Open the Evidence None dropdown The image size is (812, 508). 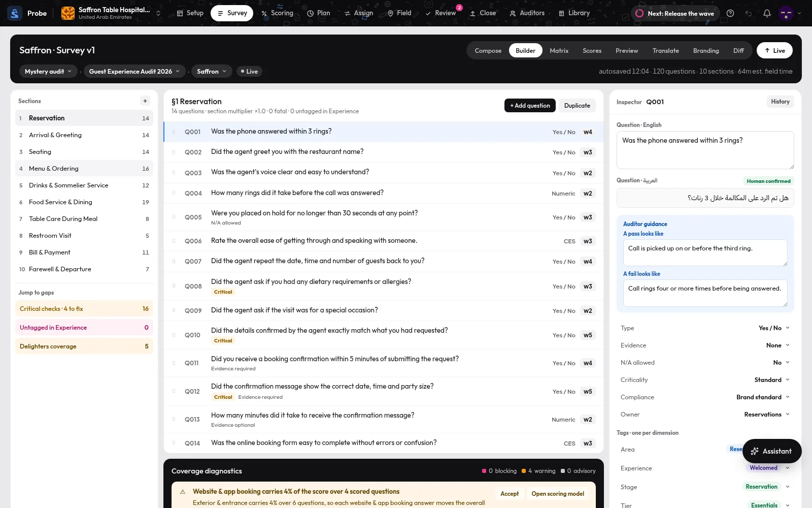pos(778,345)
